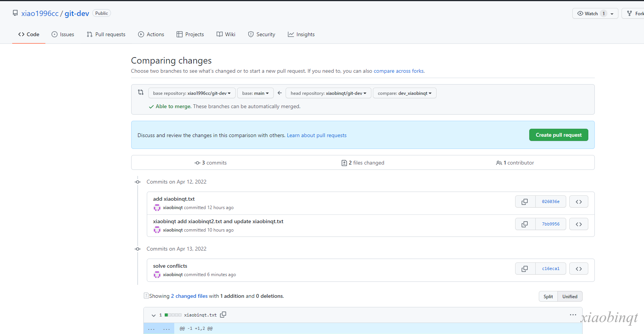Open xiaobinqt.txt diff options menu
The height and width of the screenshot is (334, 644).
(x=573, y=315)
